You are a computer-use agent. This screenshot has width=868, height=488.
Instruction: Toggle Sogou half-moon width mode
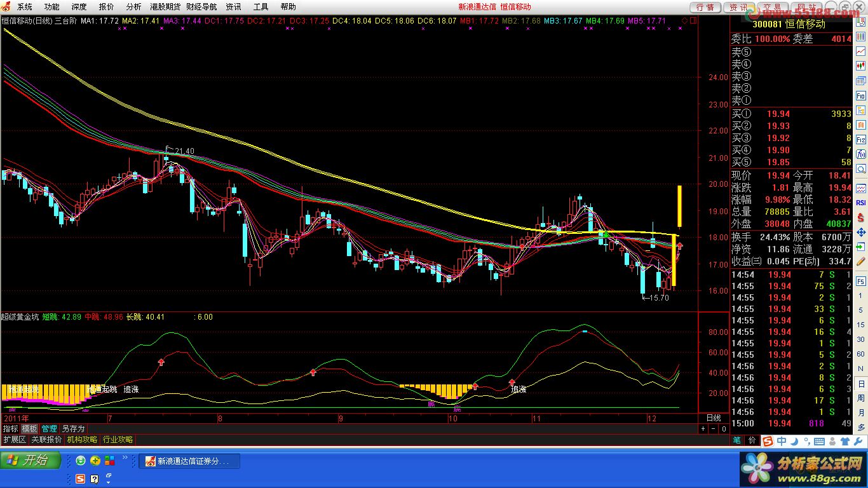coord(795,441)
